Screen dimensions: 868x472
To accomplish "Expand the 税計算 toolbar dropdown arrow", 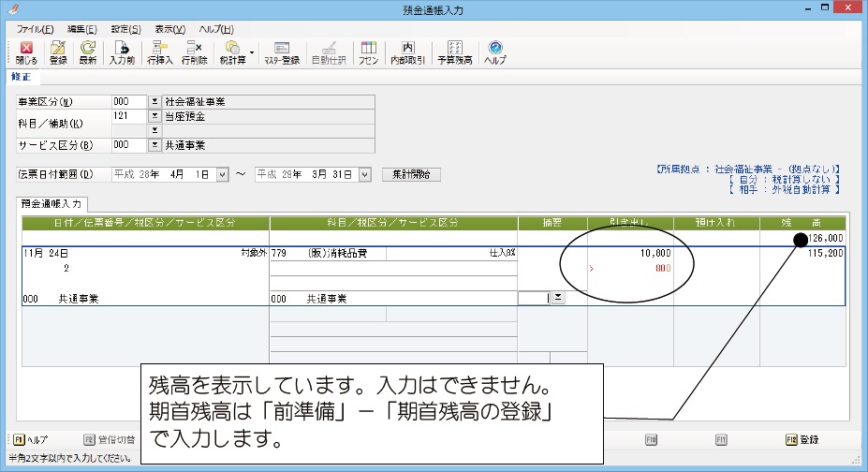I will 253,53.
